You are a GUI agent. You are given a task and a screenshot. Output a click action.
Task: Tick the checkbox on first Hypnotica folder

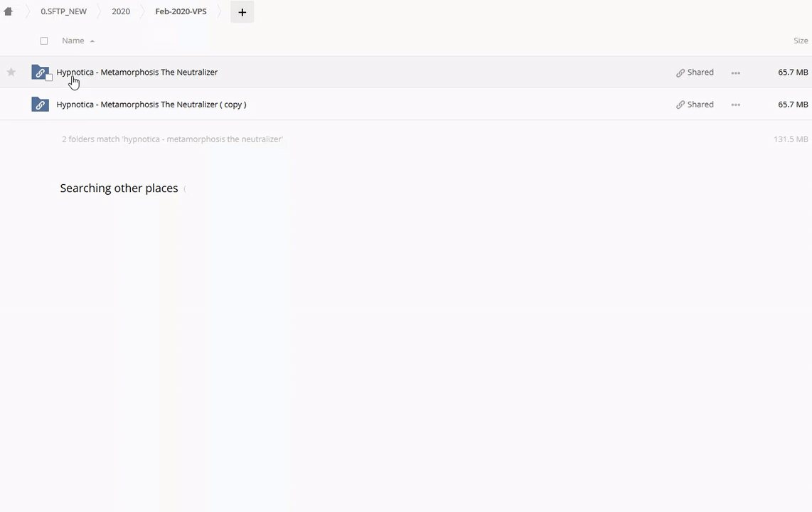pos(49,78)
